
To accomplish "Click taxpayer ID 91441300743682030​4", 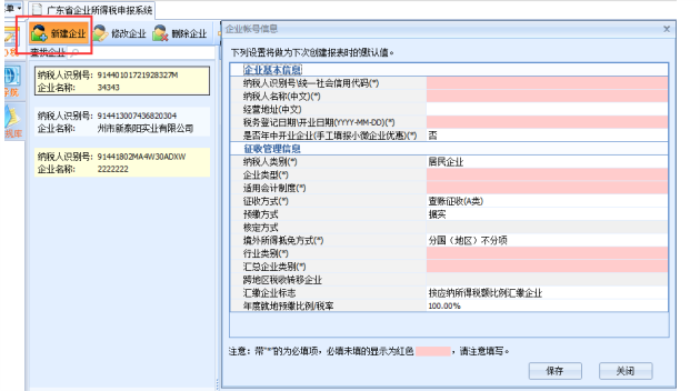I will pos(137,116).
